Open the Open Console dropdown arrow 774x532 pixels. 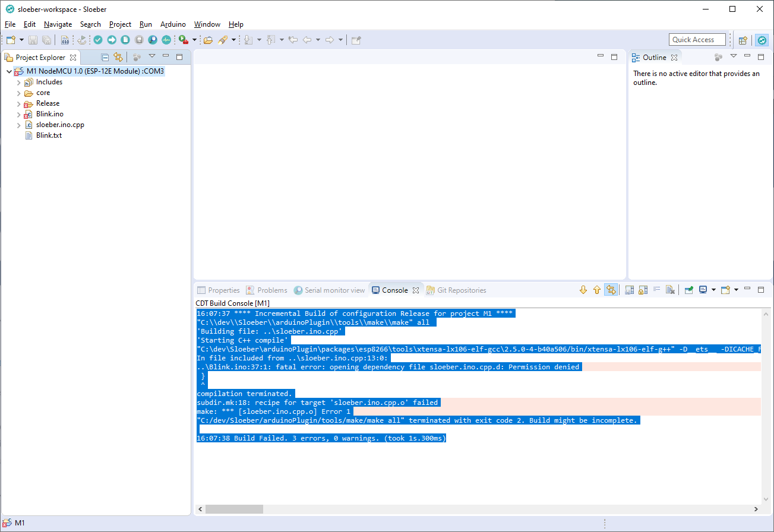(736, 290)
